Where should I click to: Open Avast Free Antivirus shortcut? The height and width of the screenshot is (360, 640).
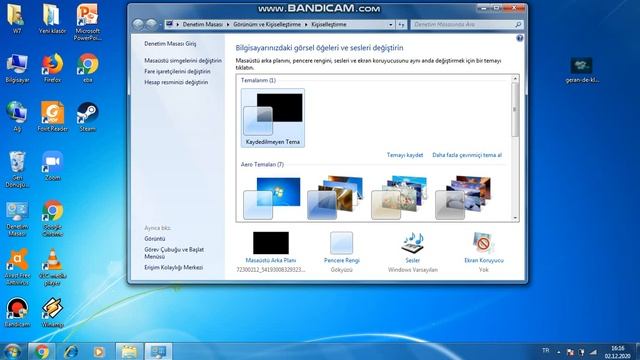click(17, 267)
